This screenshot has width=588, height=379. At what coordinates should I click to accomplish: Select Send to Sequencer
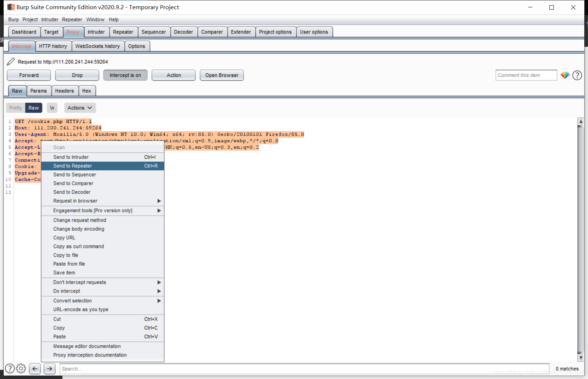click(x=103, y=175)
